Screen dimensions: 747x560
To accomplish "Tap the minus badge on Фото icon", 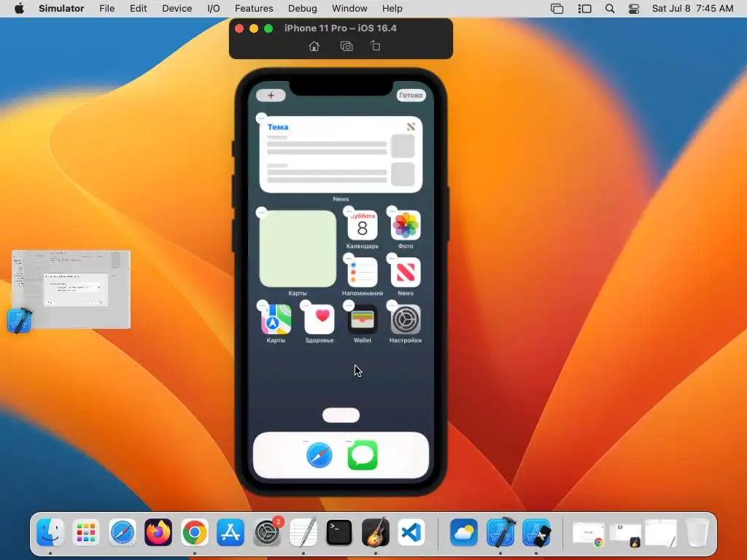I will [392, 211].
